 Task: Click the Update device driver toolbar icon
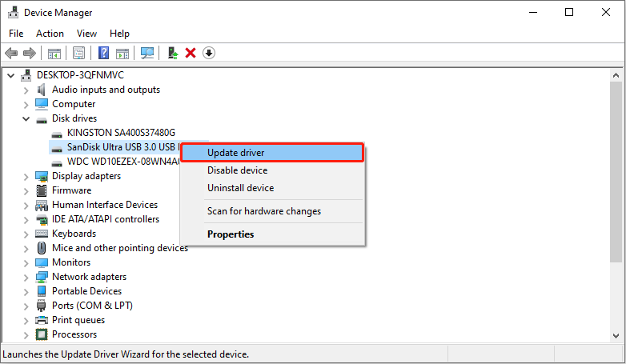click(x=172, y=53)
